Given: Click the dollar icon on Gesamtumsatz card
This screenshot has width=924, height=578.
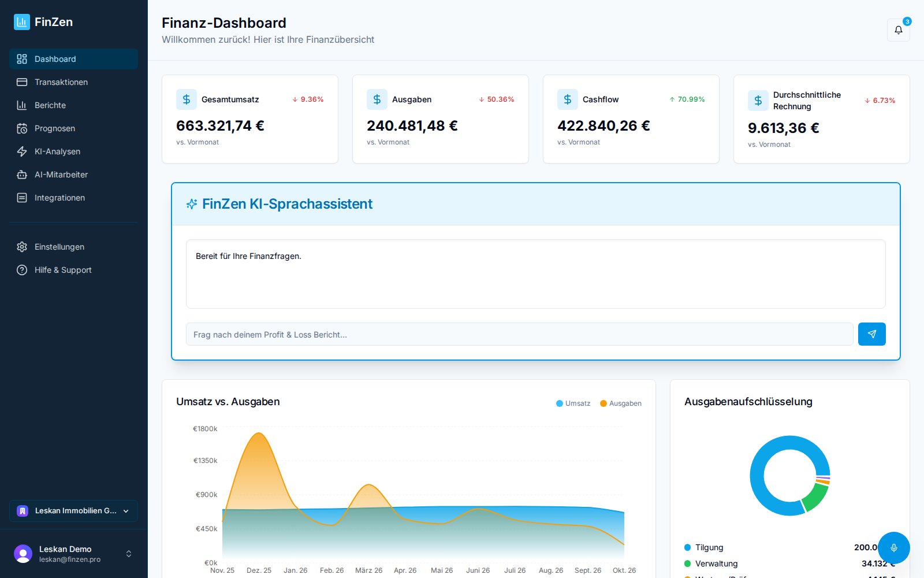Looking at the screenshot, I should 187,99.
